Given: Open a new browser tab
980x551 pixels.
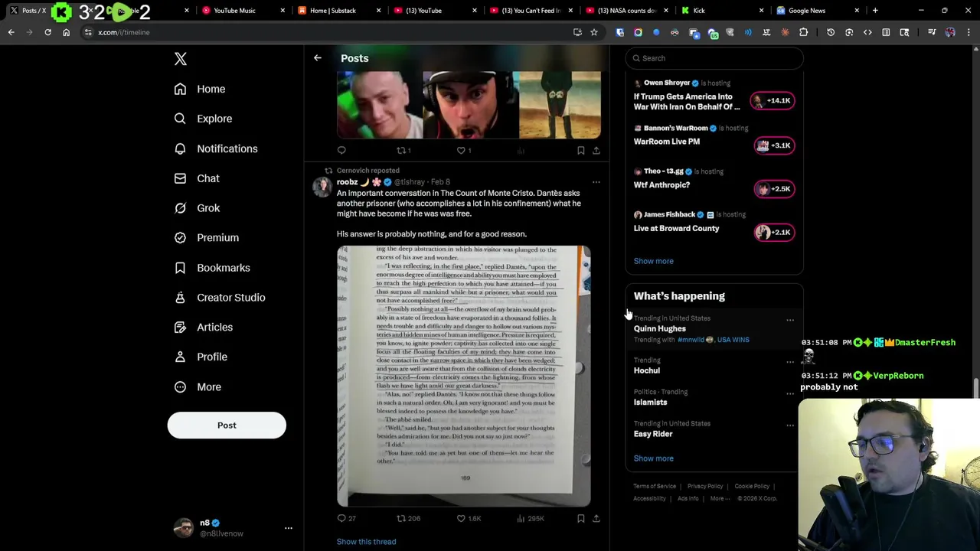Looking at the screenshot, I should coord(875,11).
